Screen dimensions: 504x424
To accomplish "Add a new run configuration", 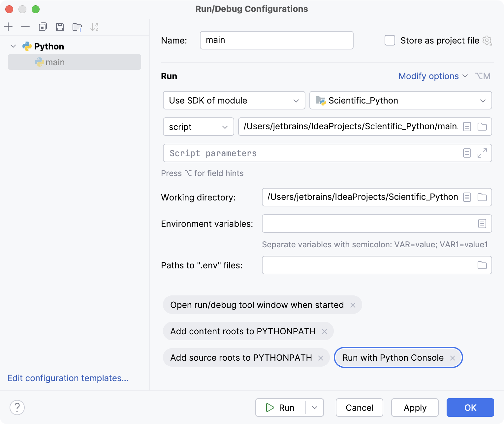I will (8, 27).
